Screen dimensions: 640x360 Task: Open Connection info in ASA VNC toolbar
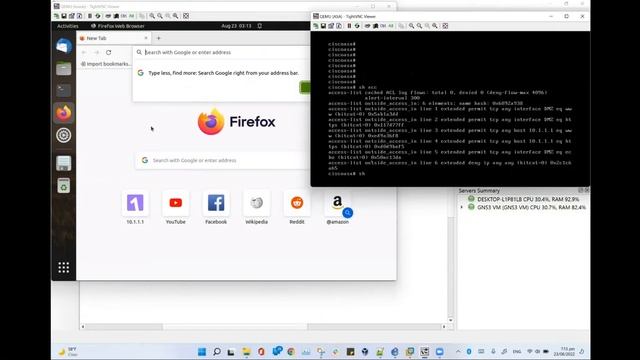click(339, 26)
